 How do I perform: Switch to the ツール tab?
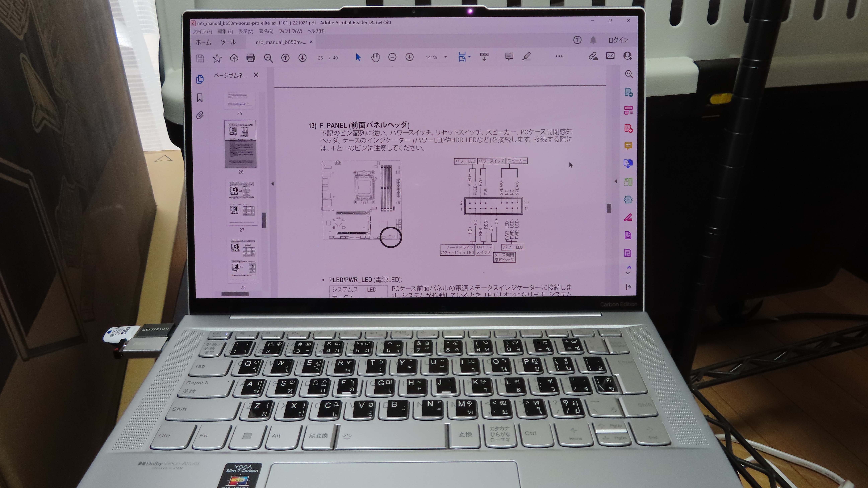[x=228, y=42]
